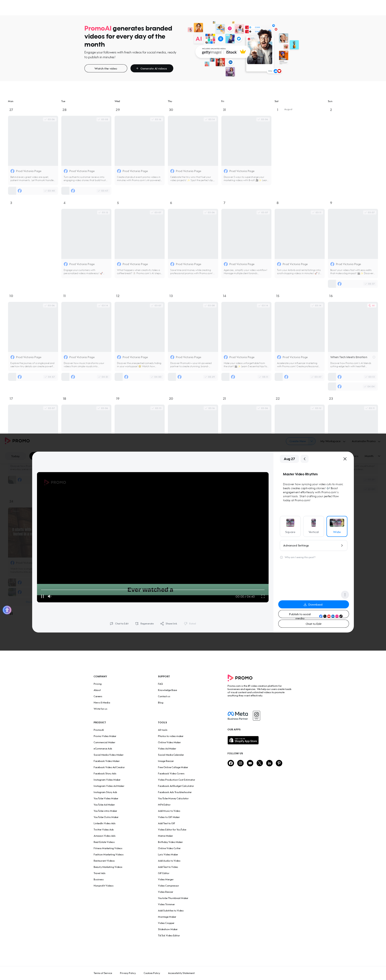Open footer YouTube follow icon
386x980 pixels.
point(250,763)
